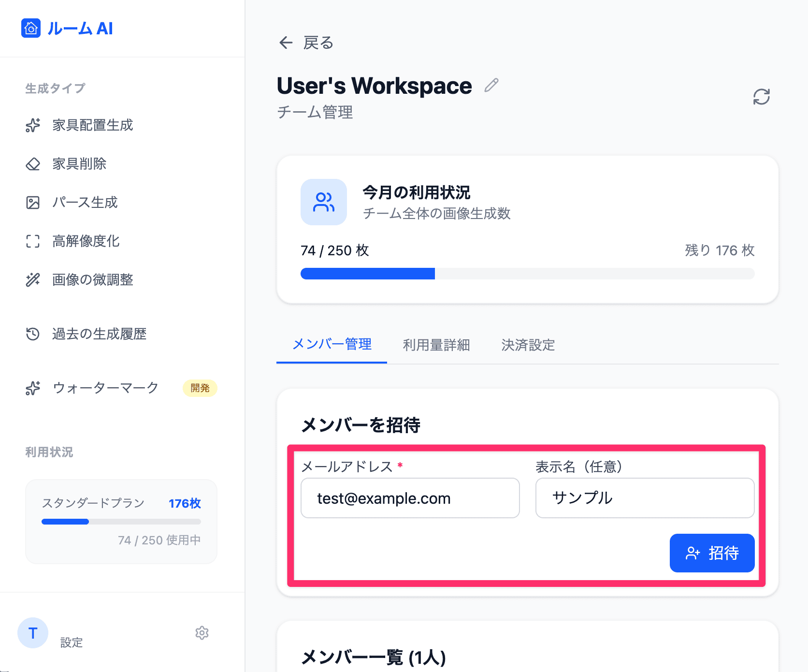Viewport: 808px width, 672px height.
Task: Open 過去の生成履歴 history icon
Action: tap(33, 334)
